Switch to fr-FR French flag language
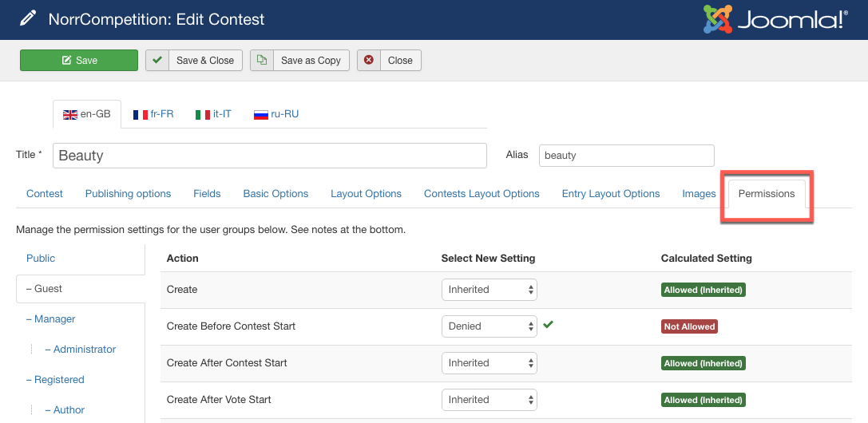This screenshot has width=868, height=423. tap(153, 114)
